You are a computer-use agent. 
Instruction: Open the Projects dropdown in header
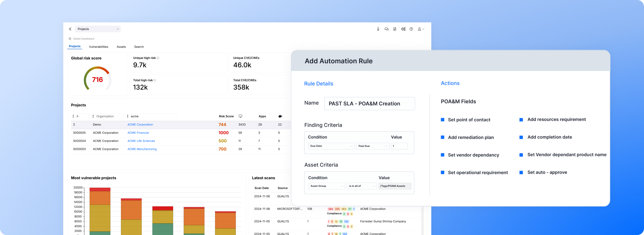(98, 29)
